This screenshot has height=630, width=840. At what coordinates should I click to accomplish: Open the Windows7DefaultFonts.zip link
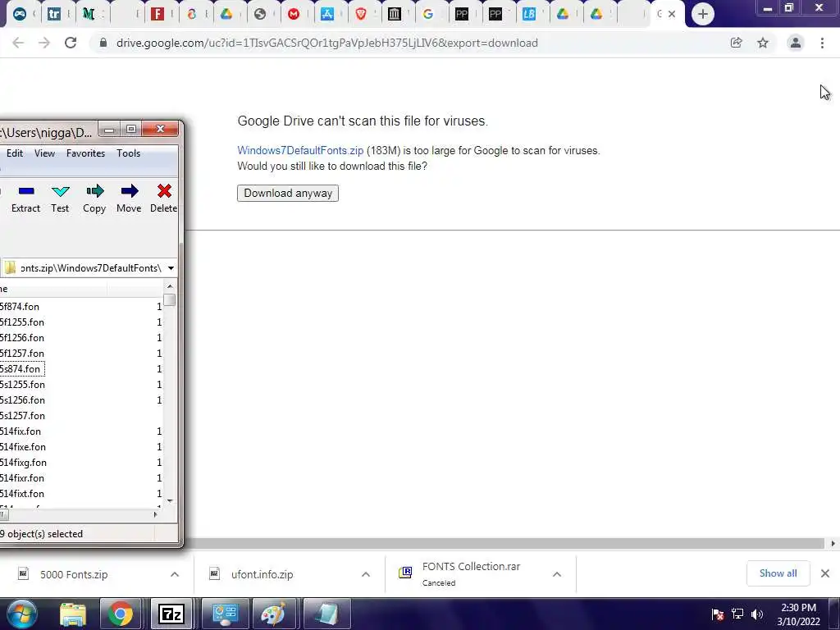click(x=300, y=151)
